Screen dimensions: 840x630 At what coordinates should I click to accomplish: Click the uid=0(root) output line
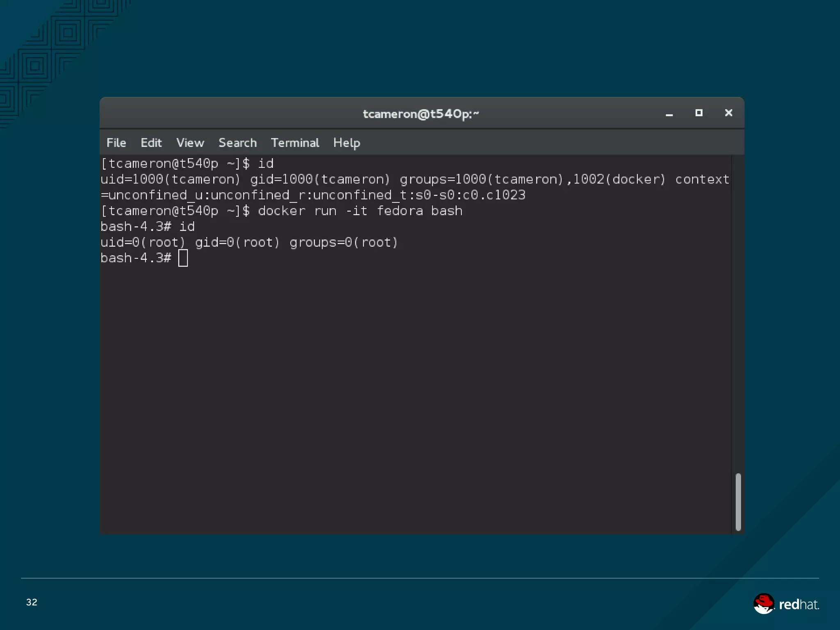point(249,242)
